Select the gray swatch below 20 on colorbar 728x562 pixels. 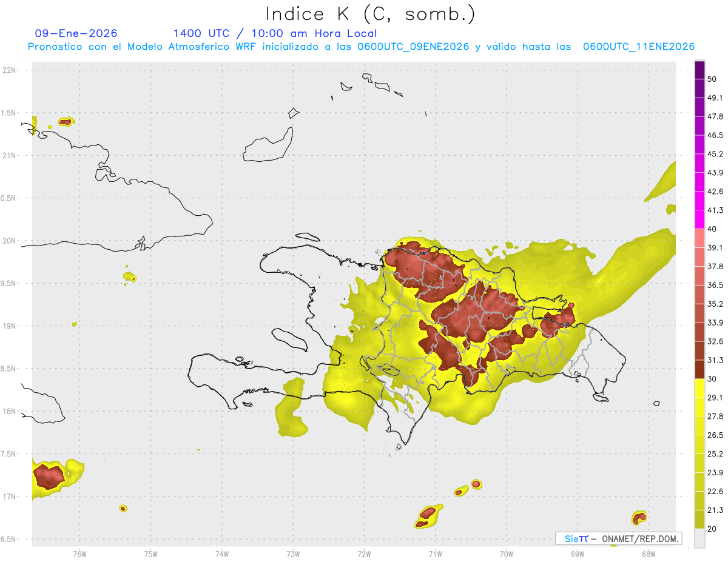699,538
